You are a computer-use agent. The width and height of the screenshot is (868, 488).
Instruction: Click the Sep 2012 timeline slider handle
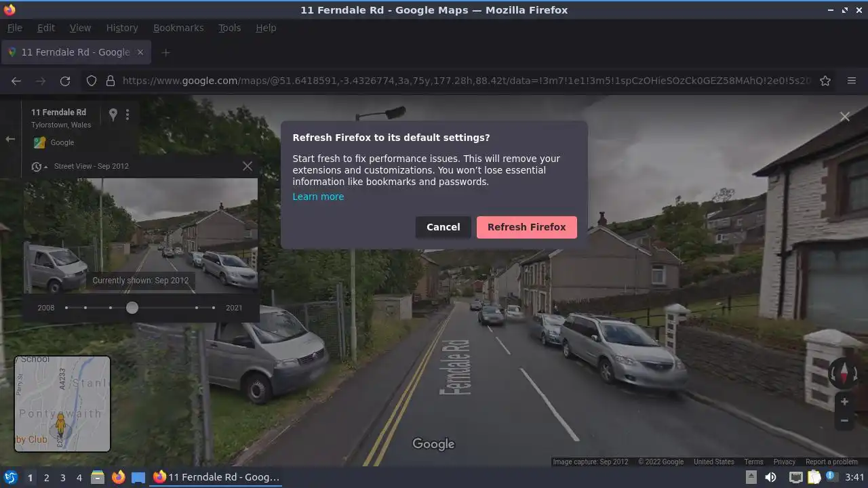coord(132,308)
